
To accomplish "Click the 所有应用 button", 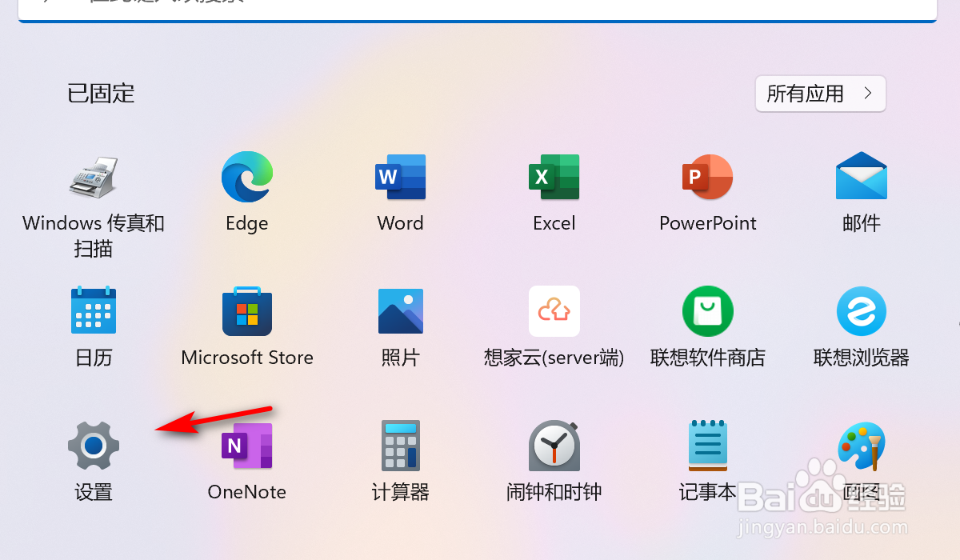I will (820, 94).
